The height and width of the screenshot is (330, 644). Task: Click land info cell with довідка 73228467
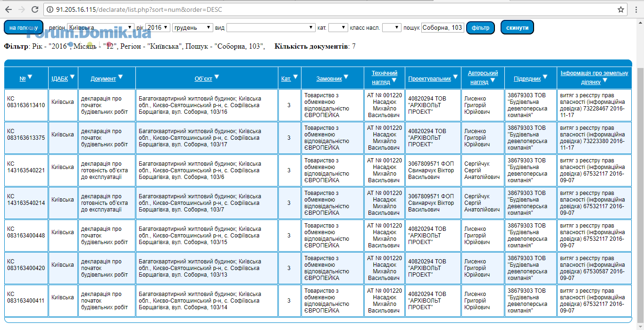click(594, 105)
